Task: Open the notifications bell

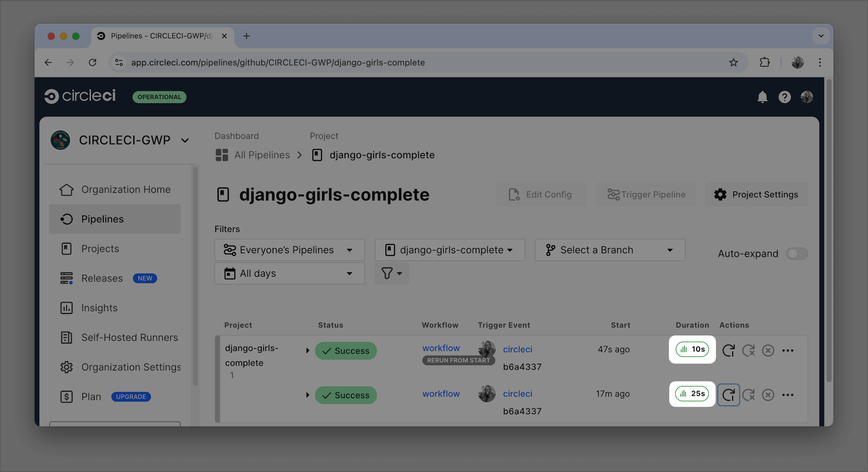Action: tap(762, 97)
